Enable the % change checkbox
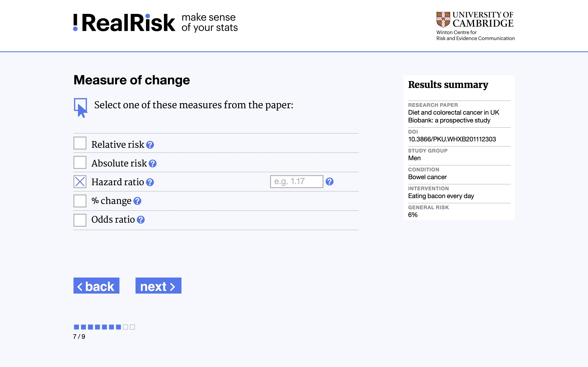The height and width of the screenshot is (367, 588). tap(80, 201)
